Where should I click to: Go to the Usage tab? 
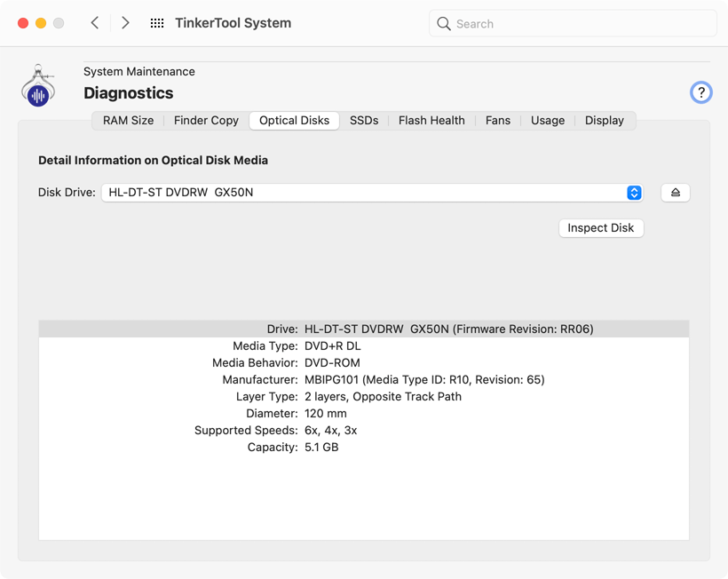point(548,121)
